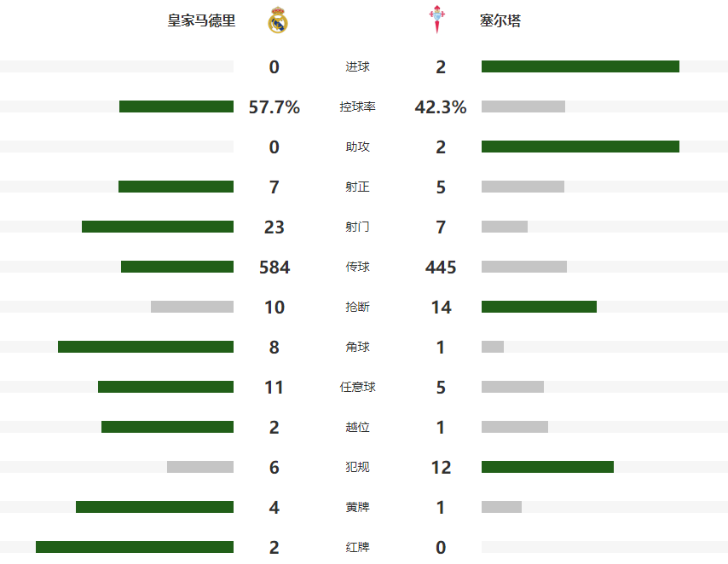This screenshot has height=564, width=728.
Task: Click Real Madrid's 23 shots bar
Action: (x=158, y=227)
